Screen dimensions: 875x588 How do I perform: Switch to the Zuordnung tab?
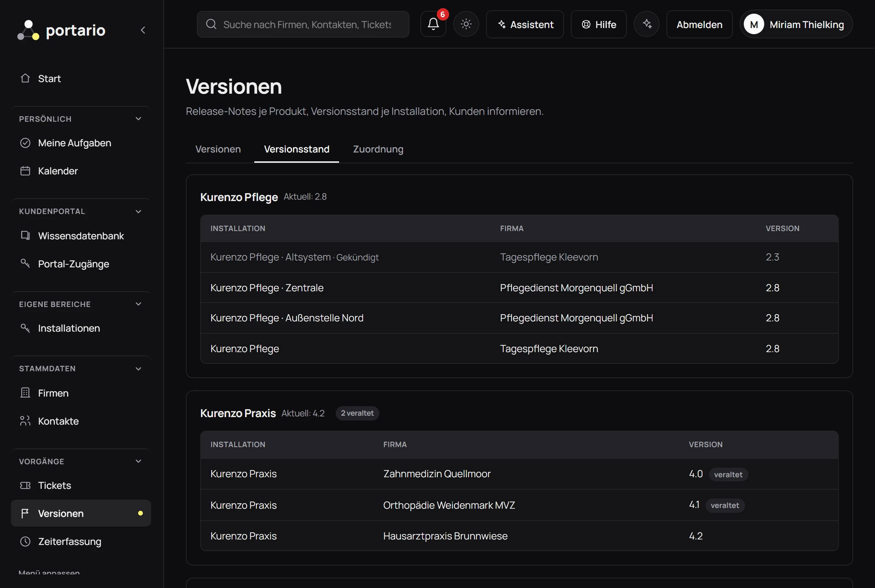(378, 149)
